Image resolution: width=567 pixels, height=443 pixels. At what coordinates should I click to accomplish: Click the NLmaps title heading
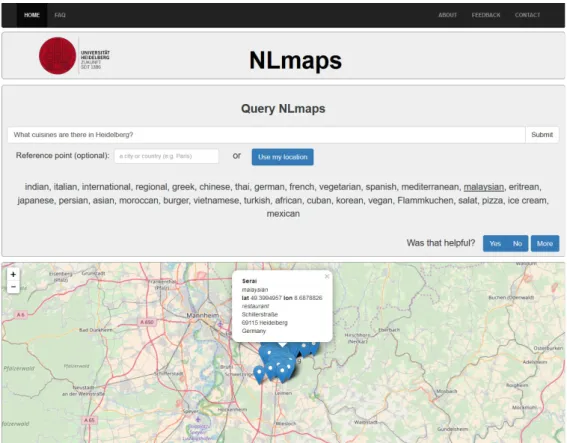(x=295, y=60)
